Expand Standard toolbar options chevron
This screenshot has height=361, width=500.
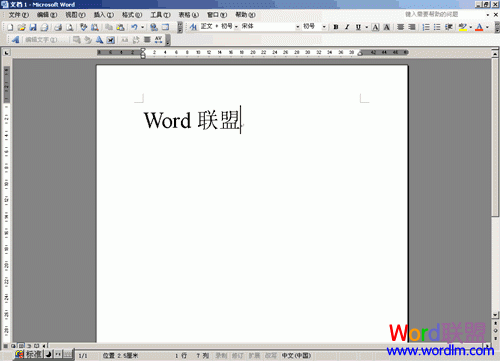(180, 27)
